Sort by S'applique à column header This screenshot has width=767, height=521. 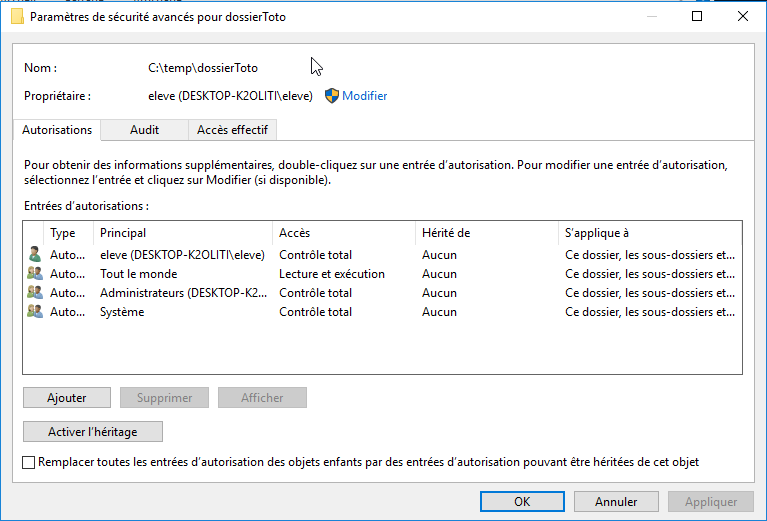tap(650, 233)
